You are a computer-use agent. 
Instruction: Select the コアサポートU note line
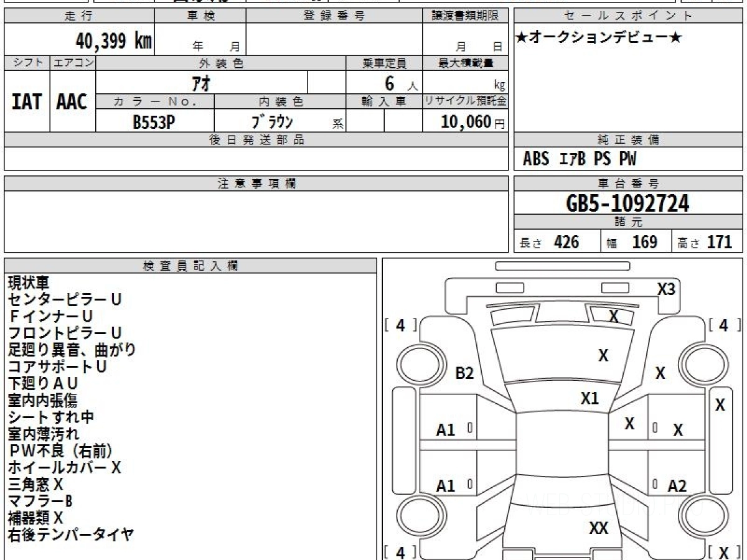57,367
